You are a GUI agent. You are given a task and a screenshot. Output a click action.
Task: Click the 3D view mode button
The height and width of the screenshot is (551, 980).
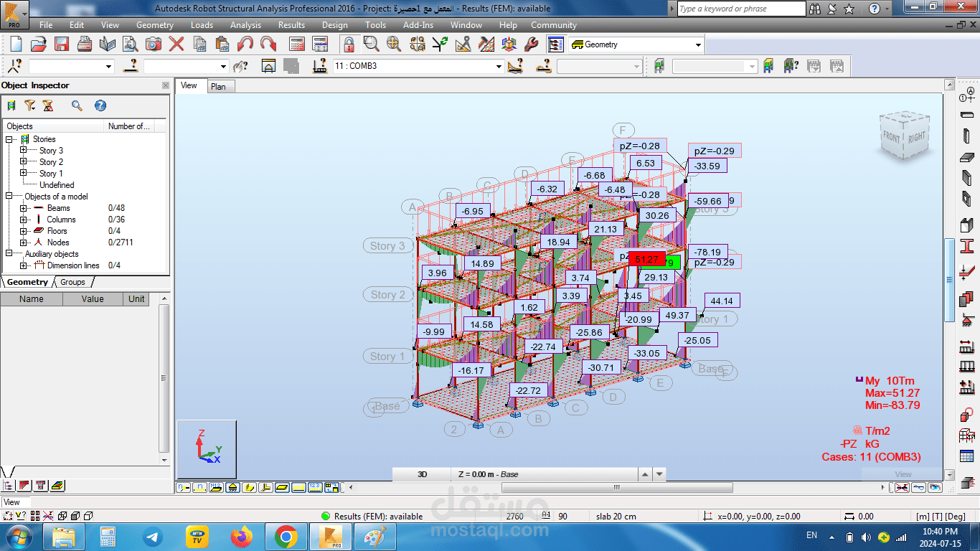point(422,474)
